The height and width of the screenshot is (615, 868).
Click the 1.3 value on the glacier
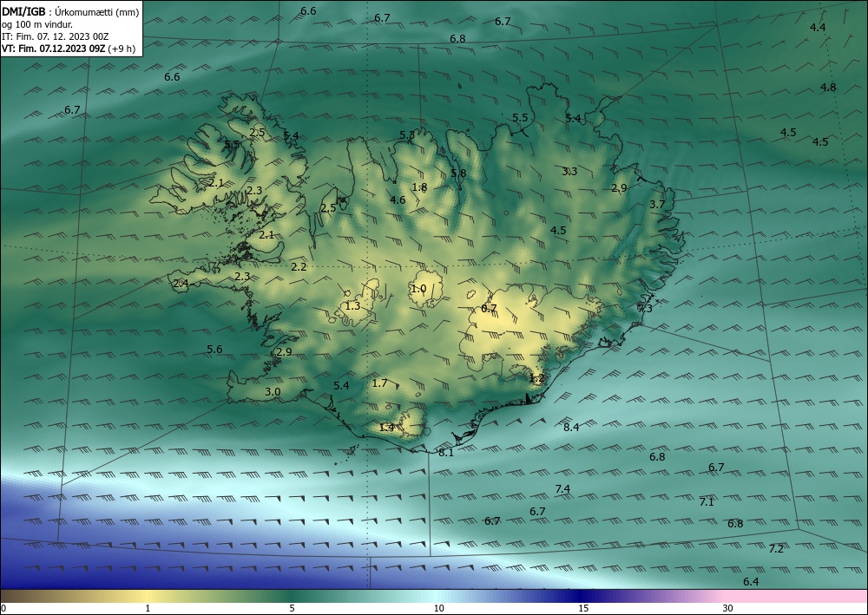[x=352, y=306]
